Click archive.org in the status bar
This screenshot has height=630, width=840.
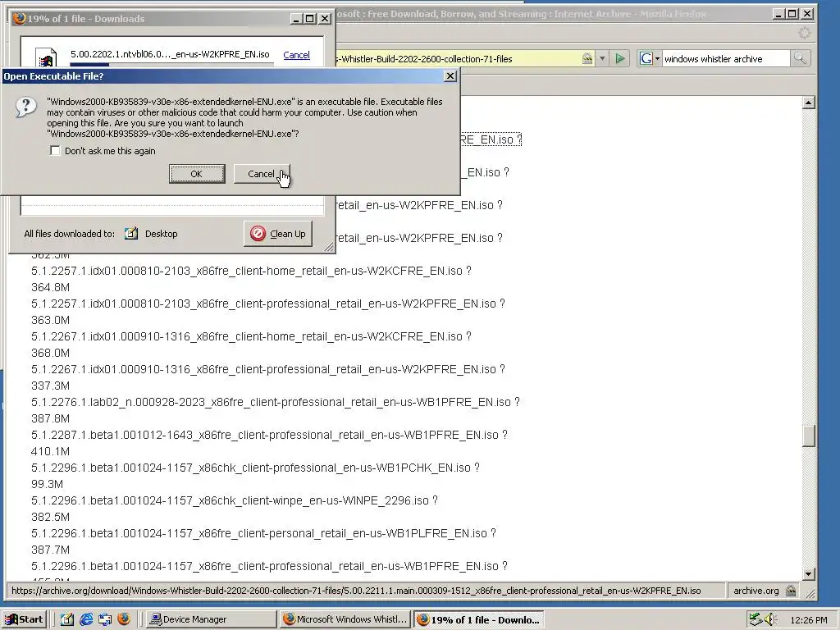[x=756, y=591]
